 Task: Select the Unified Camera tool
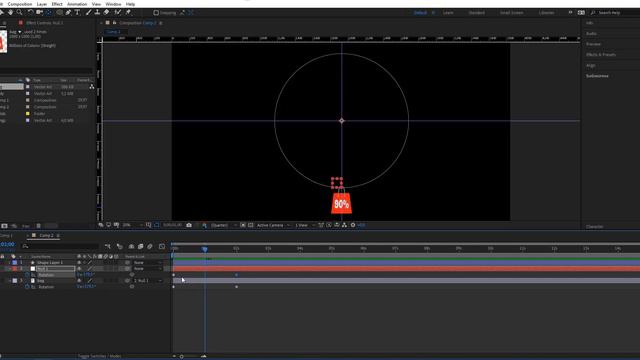point(40,13)
